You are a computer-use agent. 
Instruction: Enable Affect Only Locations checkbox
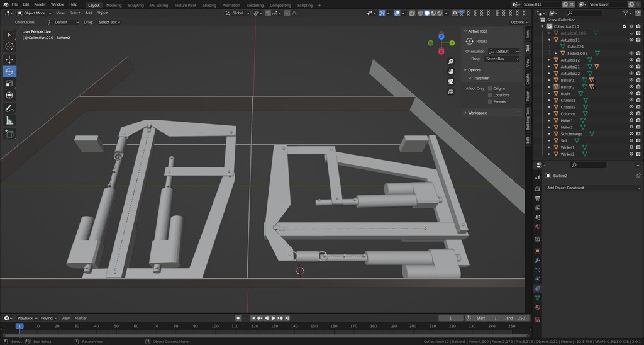coord(490,95)
